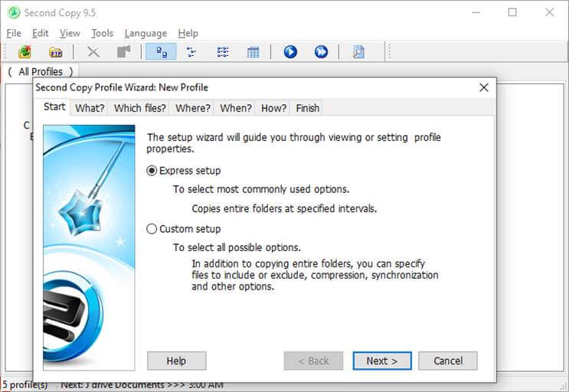Minimize the Second Copy main window

pos(476,12)
